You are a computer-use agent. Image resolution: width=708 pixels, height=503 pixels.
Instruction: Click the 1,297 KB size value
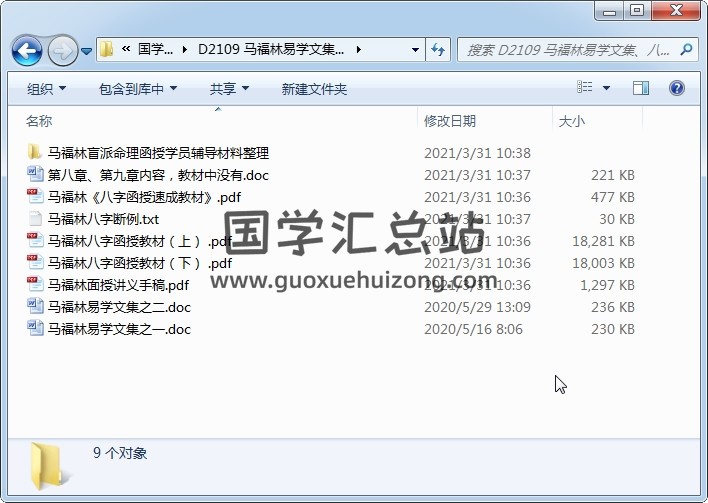607,285
